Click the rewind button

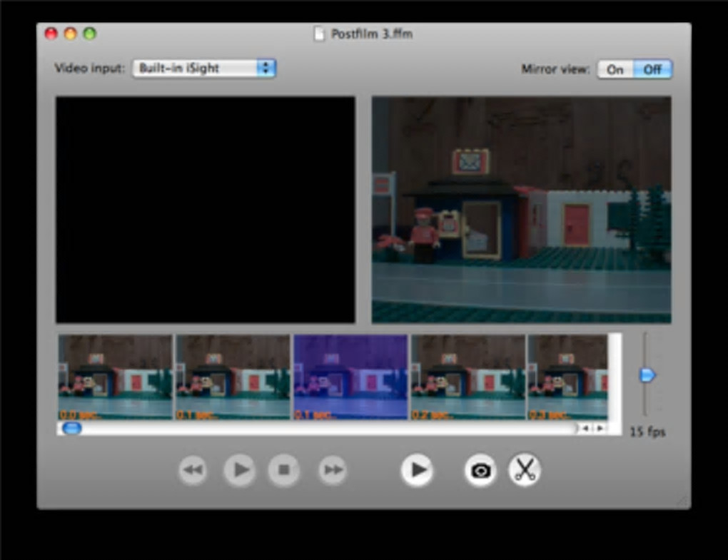(193, 470)
